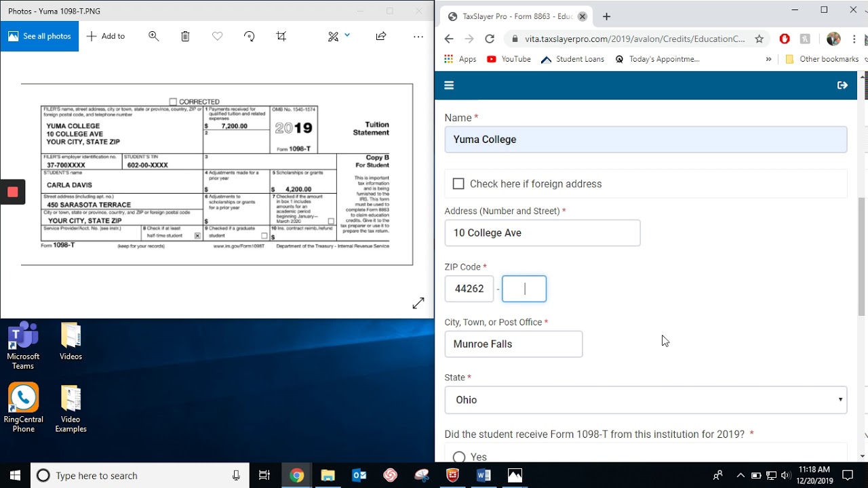
Task: Click the delete trash icon in Photos
Action: [185, 36]
